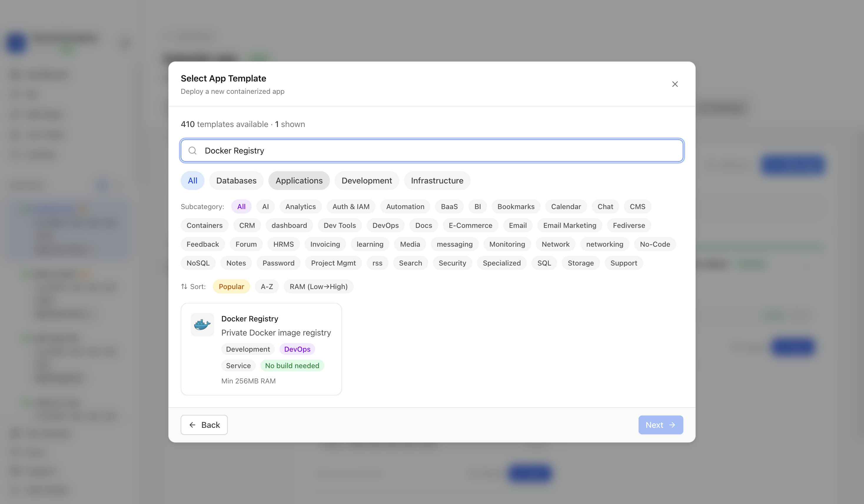Go Back to previous step
The image size is (864, 504).
click(204, 425)
